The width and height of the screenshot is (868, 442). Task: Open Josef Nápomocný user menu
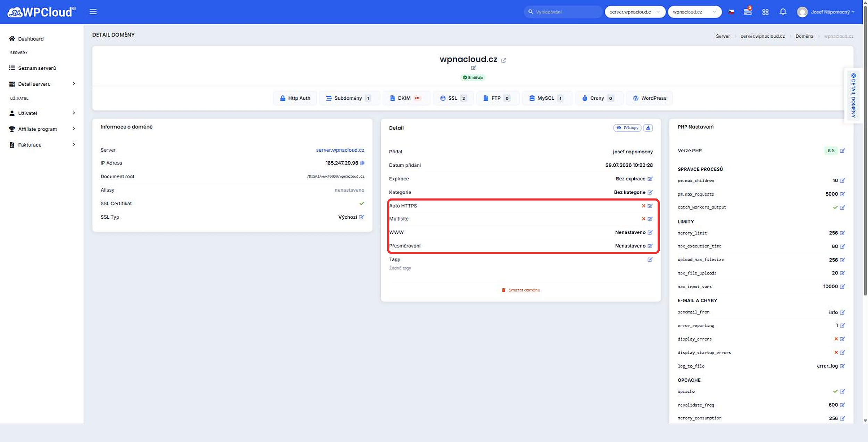[x=826, y=12]
